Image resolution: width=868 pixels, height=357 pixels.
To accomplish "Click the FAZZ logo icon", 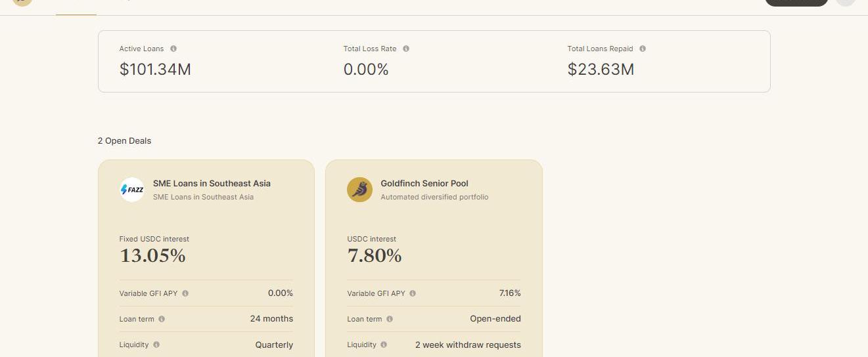I will (132, 190).
